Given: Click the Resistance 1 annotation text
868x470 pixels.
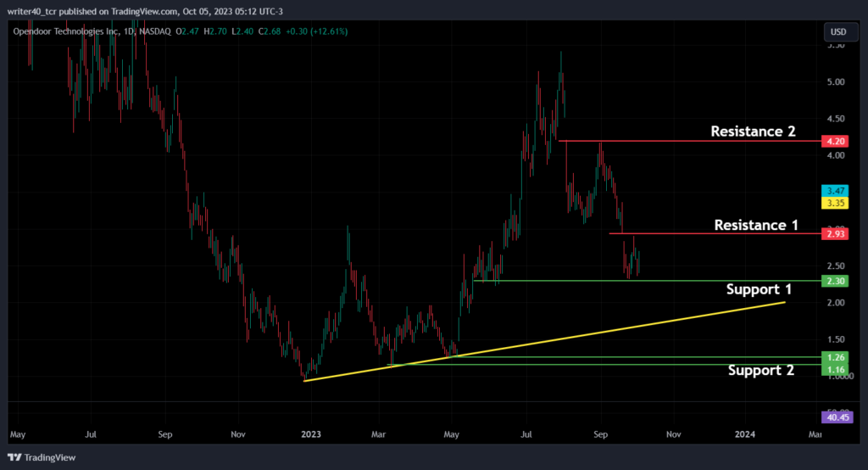Looking at the screenshot, I should [756, 225].
